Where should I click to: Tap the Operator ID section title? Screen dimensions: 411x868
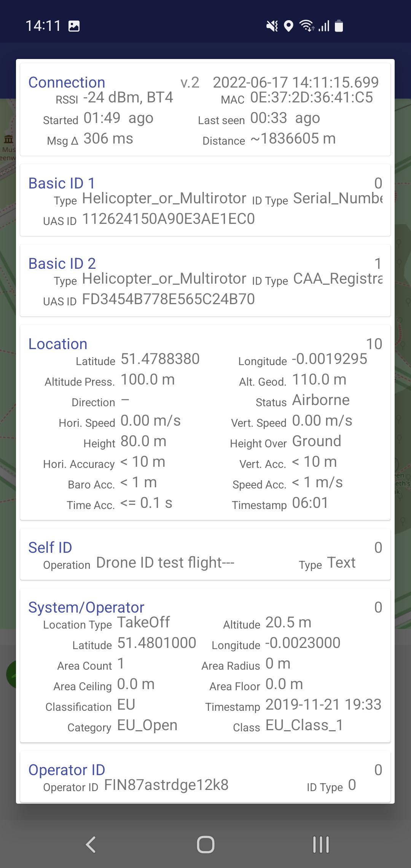pos(67,770)
